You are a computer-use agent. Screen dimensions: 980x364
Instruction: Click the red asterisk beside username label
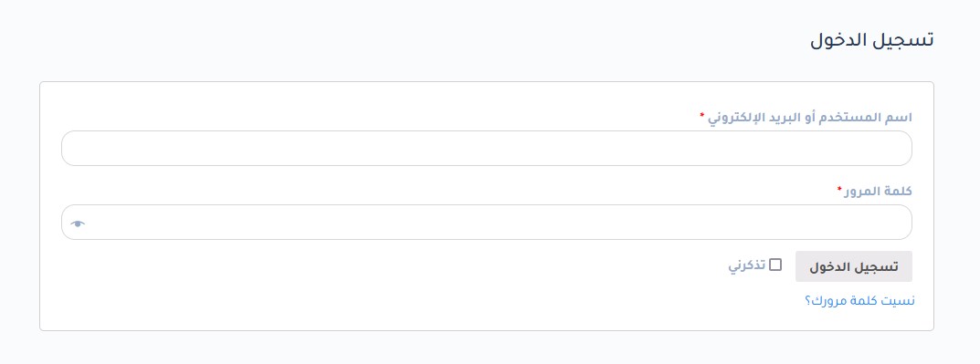pos(701,116)
